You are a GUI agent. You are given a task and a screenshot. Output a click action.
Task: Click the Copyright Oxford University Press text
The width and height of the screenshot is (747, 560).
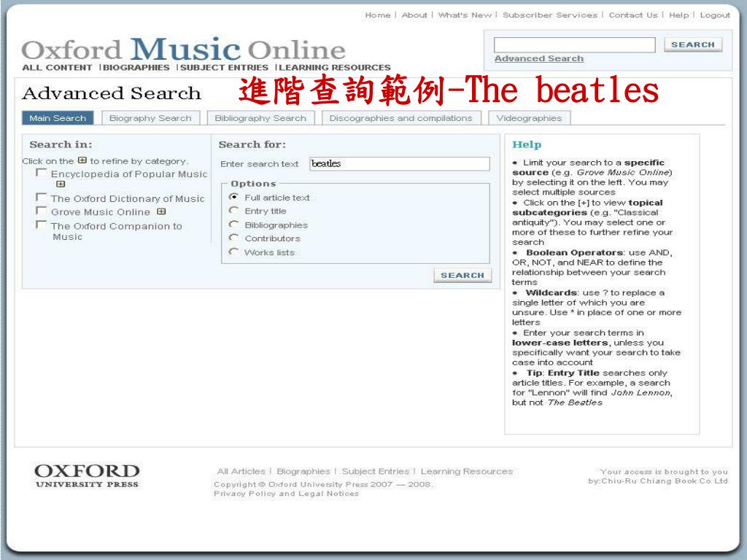click(x=323, y=484)
